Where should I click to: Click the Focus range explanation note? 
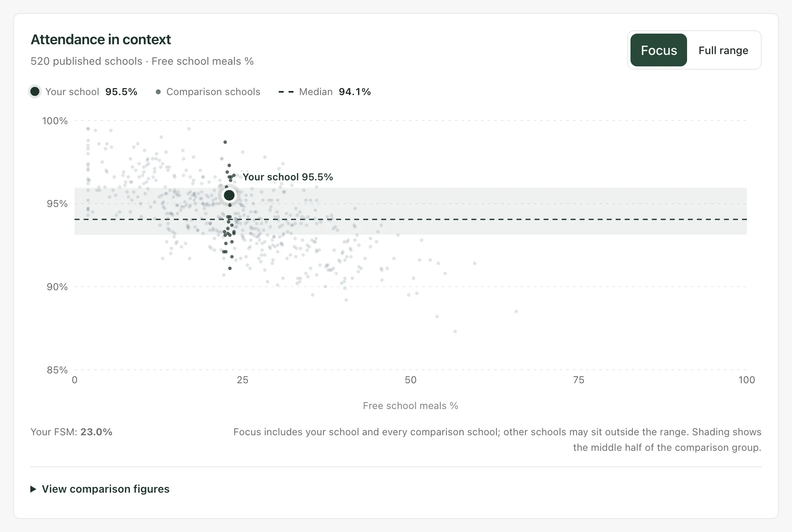tap(497, 440)
